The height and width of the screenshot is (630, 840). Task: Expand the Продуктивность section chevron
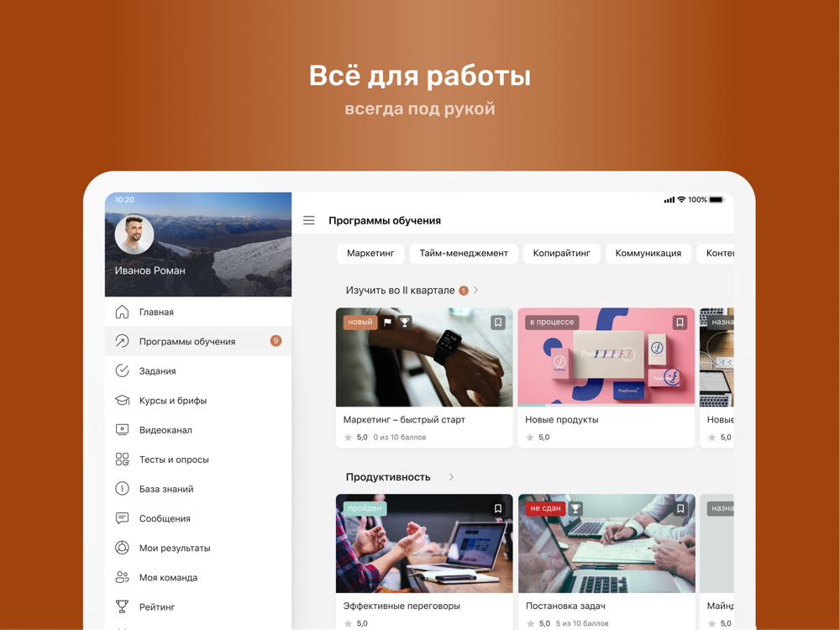[x=451, y=477]
